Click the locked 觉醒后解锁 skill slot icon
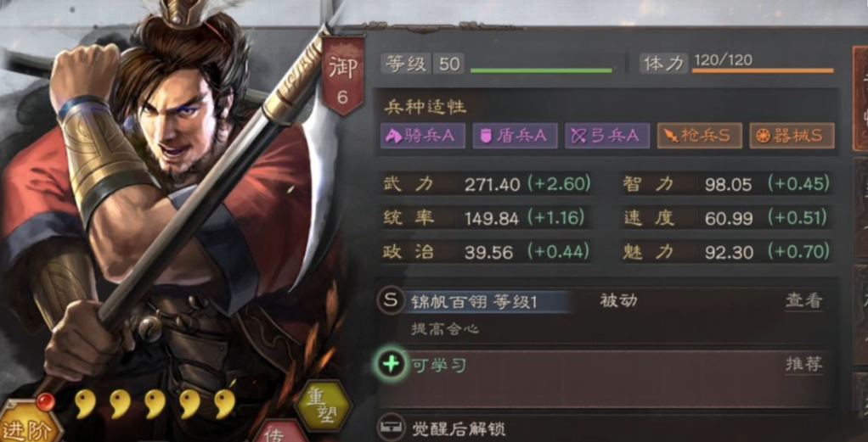 (x=391, y=428)
